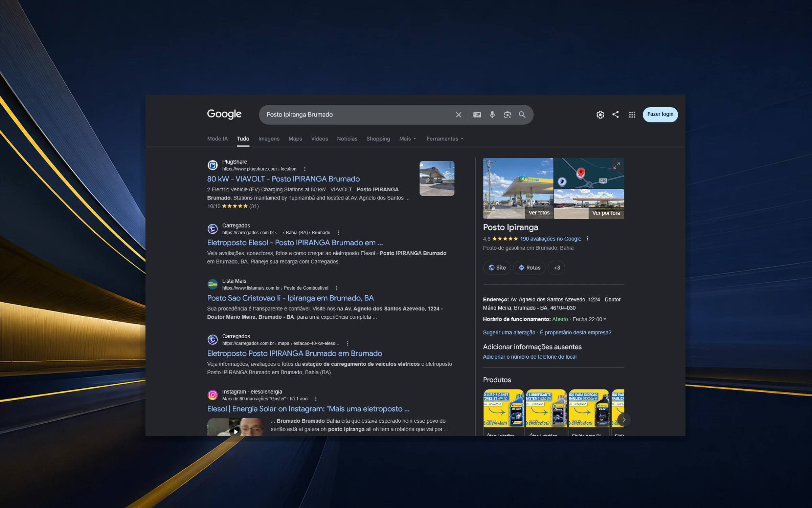Click the PlugShare result thumbnail image
The height and width of the screenshot is (508, 812).
click(437, 178)
